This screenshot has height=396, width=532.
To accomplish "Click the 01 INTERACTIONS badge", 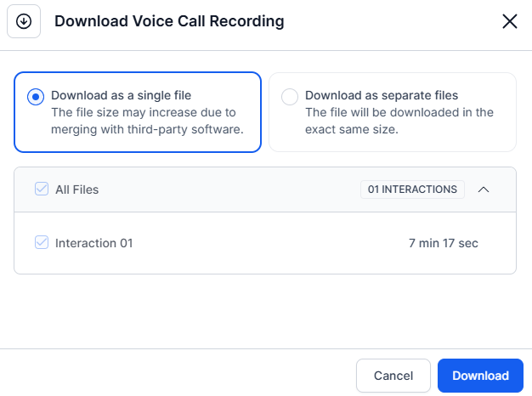I will (x=412, y=190).
